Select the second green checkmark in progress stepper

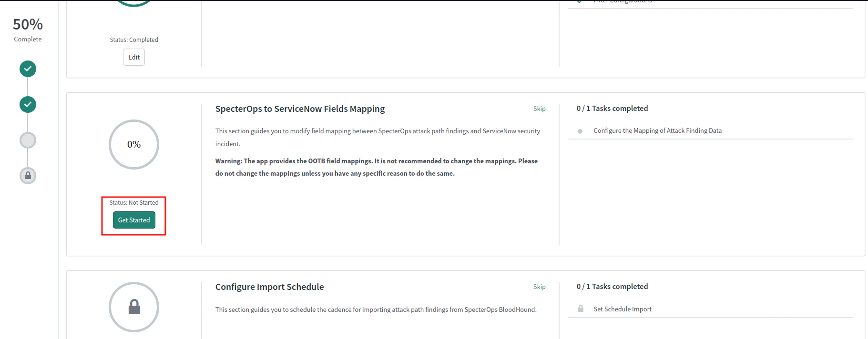point(27,104)
